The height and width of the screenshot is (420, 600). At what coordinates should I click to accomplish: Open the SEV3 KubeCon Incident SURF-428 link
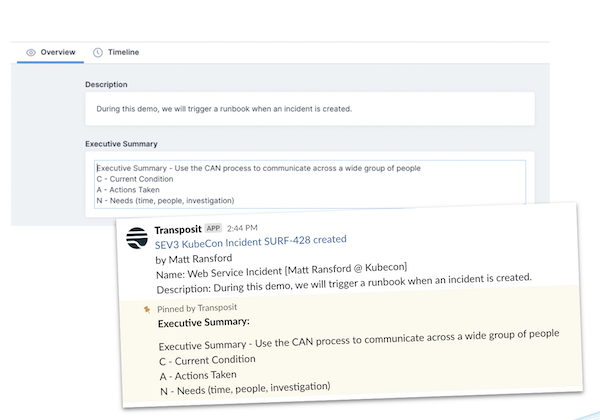250,241
